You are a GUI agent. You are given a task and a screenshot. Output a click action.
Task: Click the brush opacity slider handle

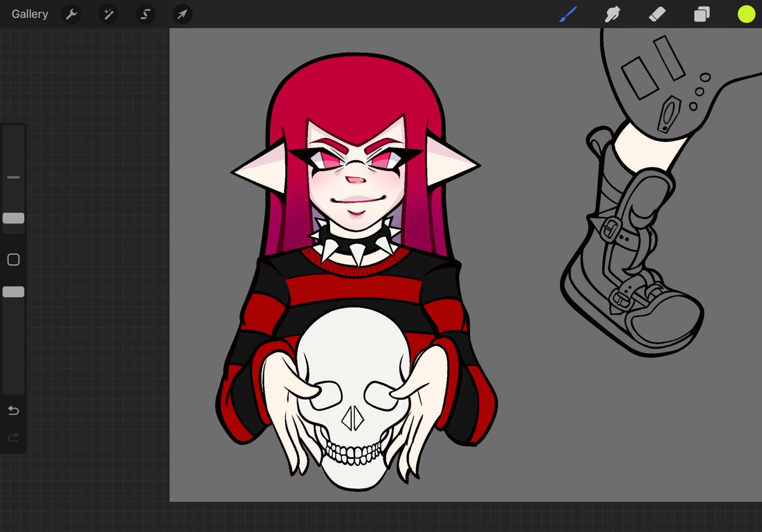tap(13, 291)
